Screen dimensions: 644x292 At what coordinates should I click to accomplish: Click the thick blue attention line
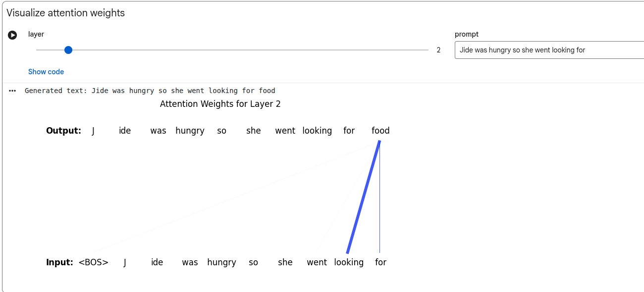[x=364, y=197]
